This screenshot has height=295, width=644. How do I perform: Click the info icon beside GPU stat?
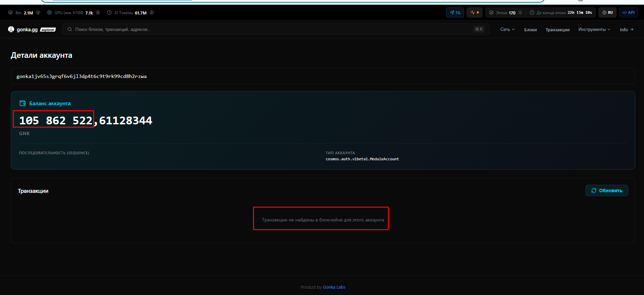point(98,13)
